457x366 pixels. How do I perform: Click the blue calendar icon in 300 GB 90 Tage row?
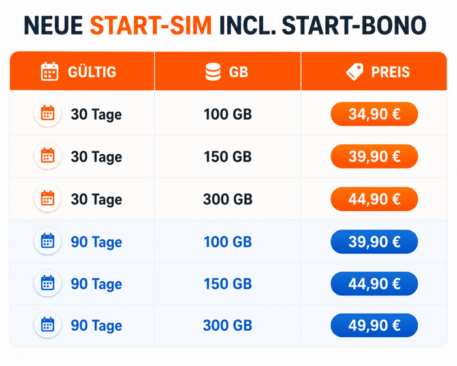48,325
